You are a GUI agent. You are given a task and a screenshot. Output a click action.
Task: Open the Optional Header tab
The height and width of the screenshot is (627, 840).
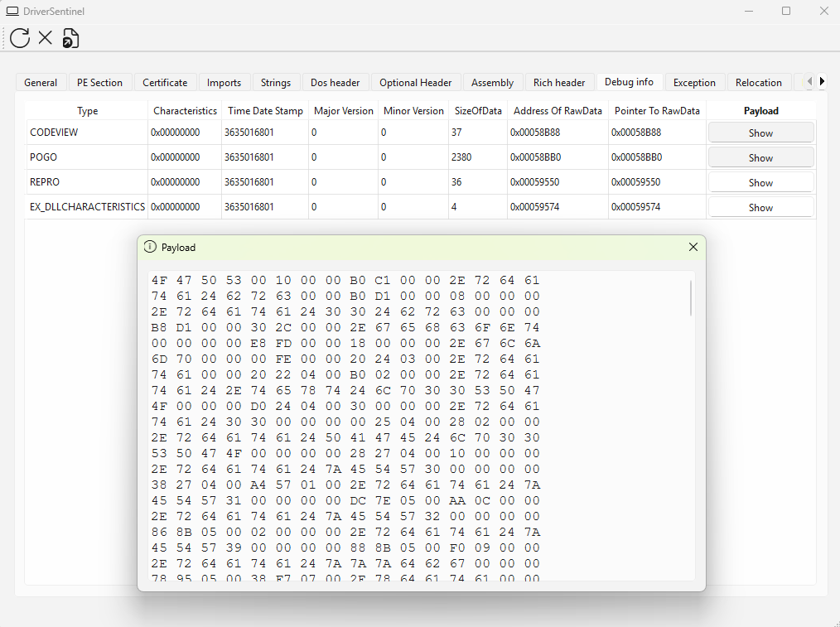(416, 83)
